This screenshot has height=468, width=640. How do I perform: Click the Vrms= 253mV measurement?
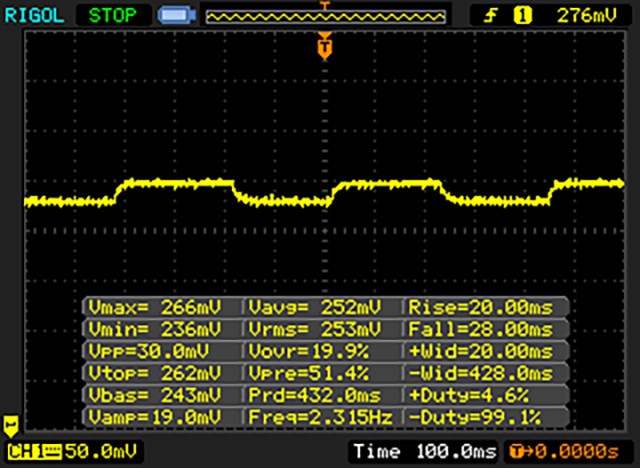pos(316,329)
